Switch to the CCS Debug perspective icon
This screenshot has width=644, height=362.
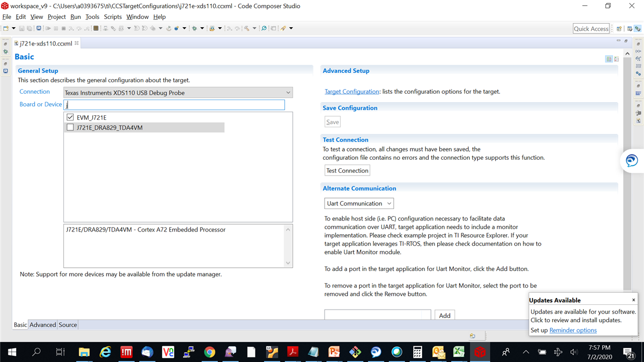638,29
